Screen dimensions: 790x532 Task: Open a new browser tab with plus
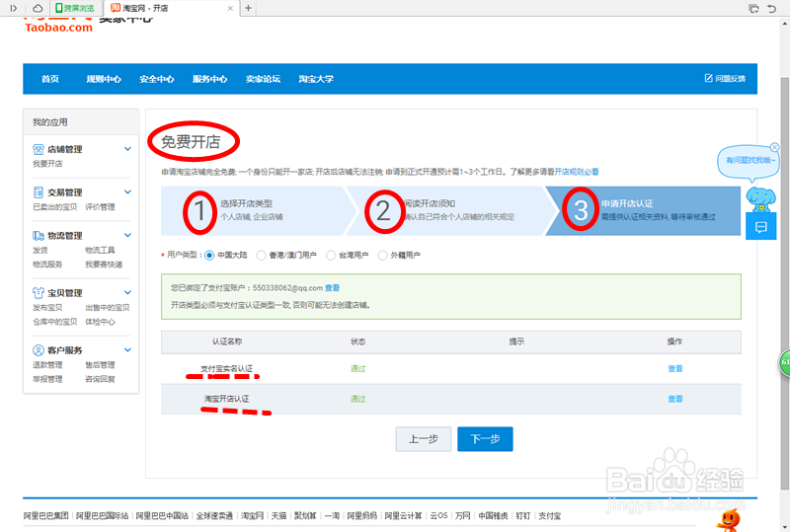click(248, 8)
